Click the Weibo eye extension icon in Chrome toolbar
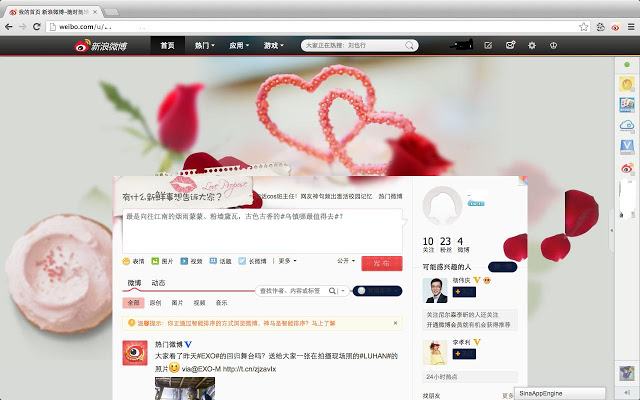The height and width of the screenshot is (400, 640). pos(615,27)
